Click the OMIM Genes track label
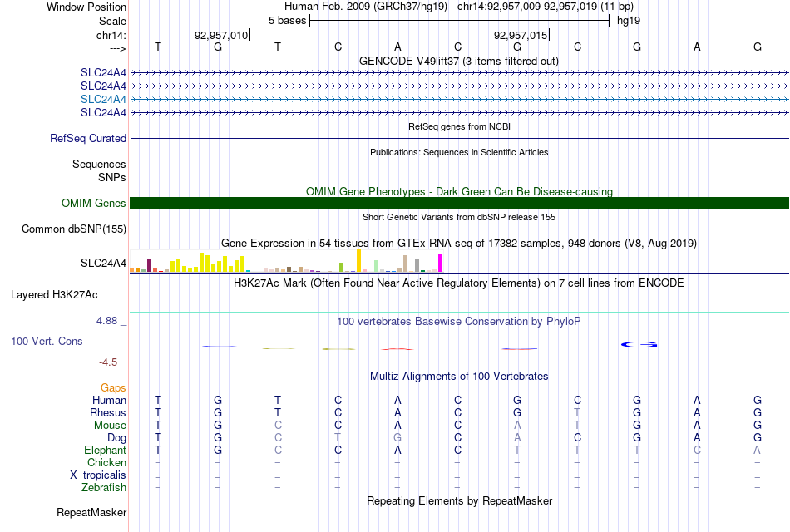Image resolution: width=790 pixels, height=532 pixels. coord(93,203)
